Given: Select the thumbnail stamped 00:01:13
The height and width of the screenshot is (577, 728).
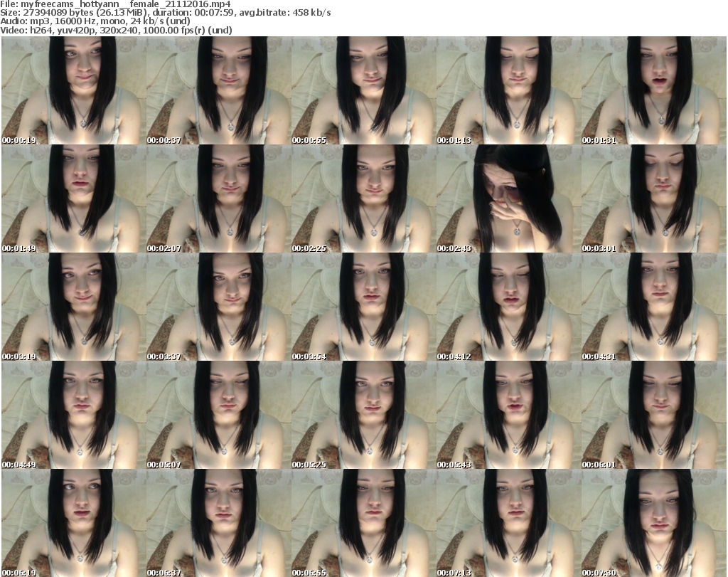Looking at the screenshot, I should (509, 90).
